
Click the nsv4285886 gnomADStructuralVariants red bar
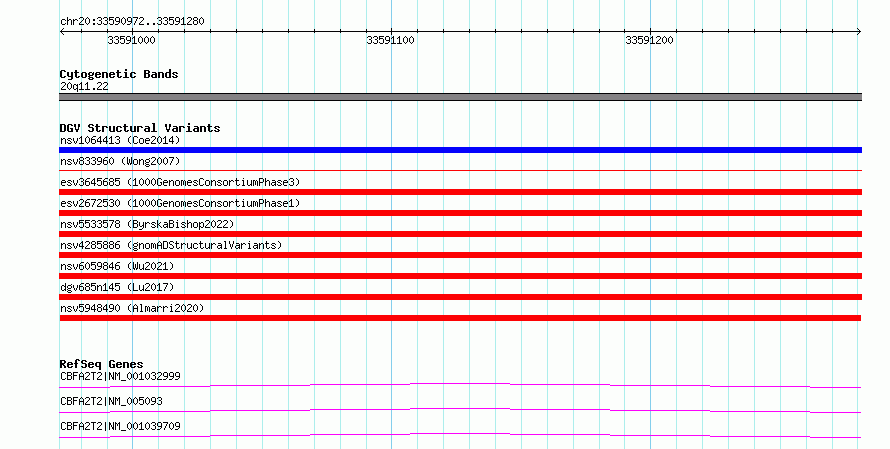coord(460,255)
